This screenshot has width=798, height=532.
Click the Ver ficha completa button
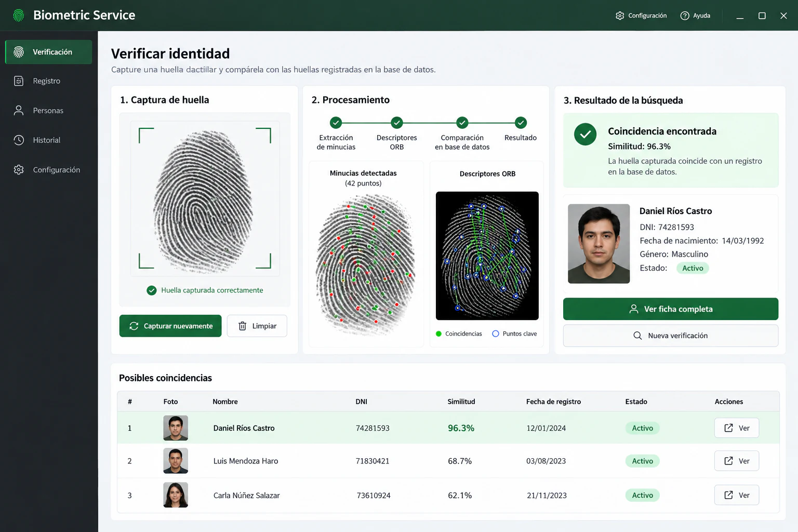tap(671, 309)
